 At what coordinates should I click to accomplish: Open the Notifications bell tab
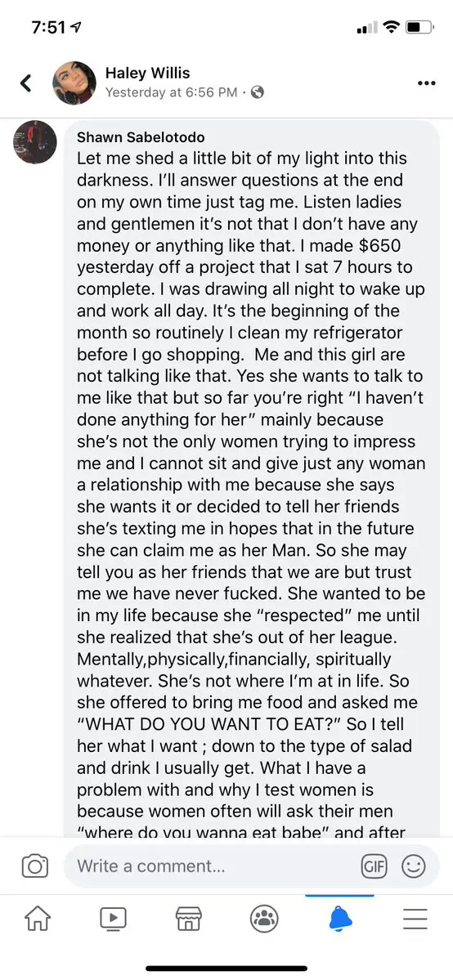click(340, 918)
